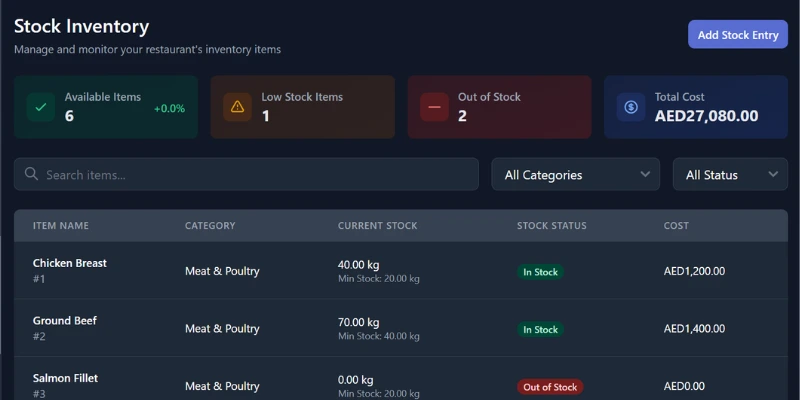This screenshot has height=400, width=800.
Task: Sort by the Current Stock column header
Action: coord(377,226)
